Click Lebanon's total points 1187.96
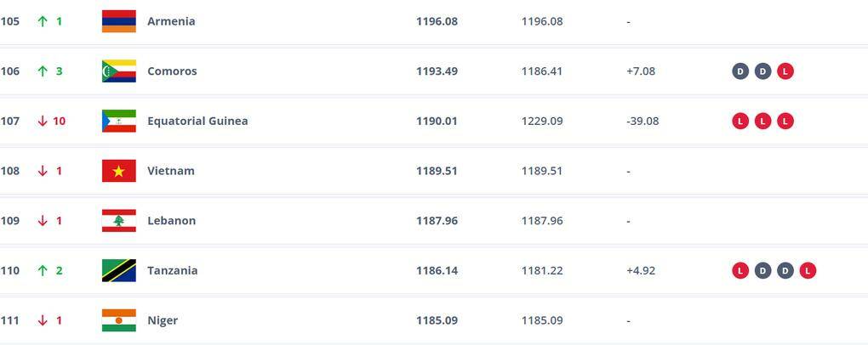Screen dimensions: 868x345 pos(437,221)
